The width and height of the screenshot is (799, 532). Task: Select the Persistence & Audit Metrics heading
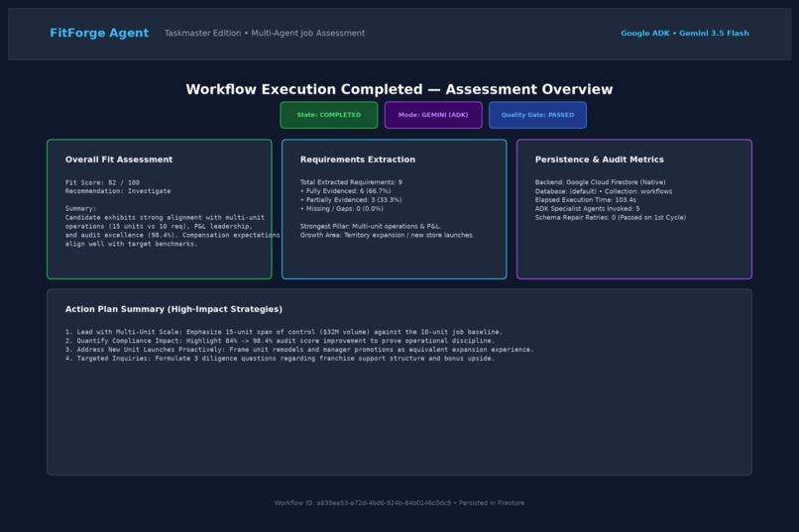(x=599, y=160)
